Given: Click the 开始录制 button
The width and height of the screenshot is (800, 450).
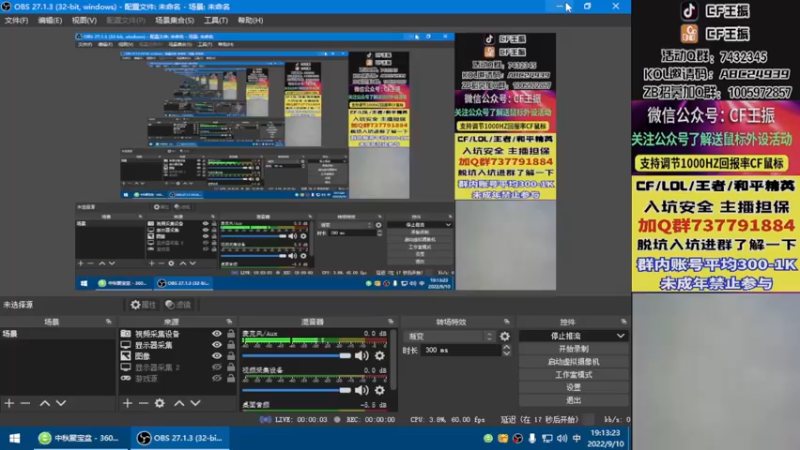Looking at the screenshot, I should 573,349.
